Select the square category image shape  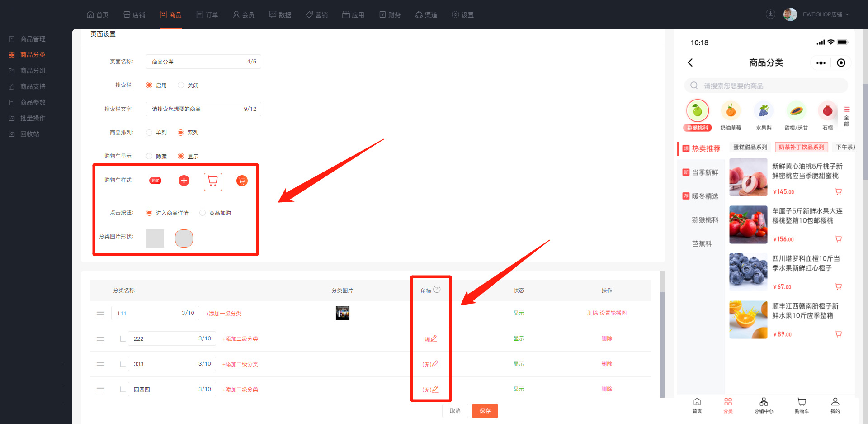(155, 238)
